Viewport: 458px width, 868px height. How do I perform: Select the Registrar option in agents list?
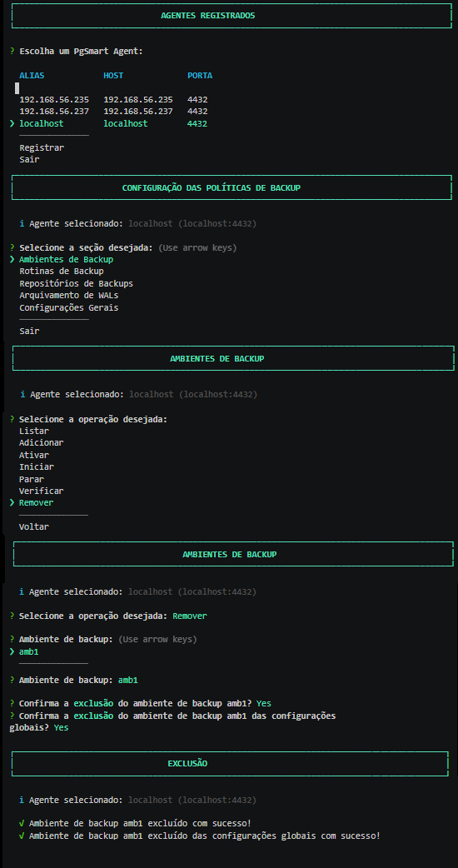(42, 147)
